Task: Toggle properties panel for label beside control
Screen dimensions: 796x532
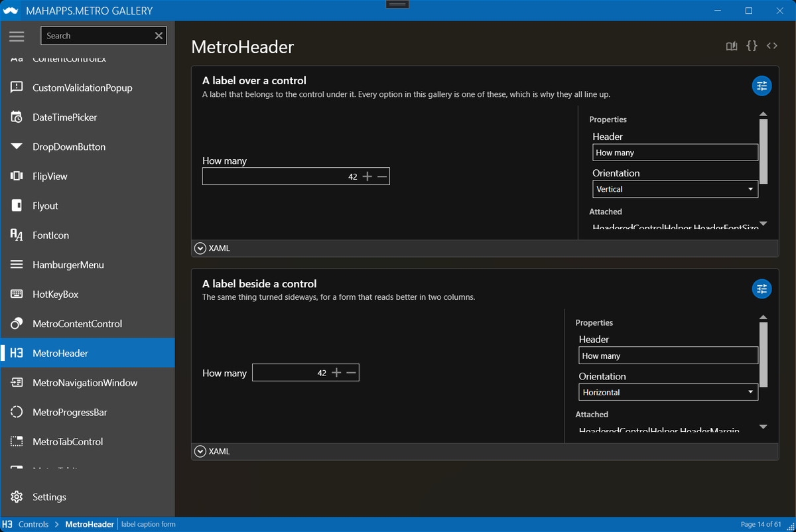Action: point(762,289)
